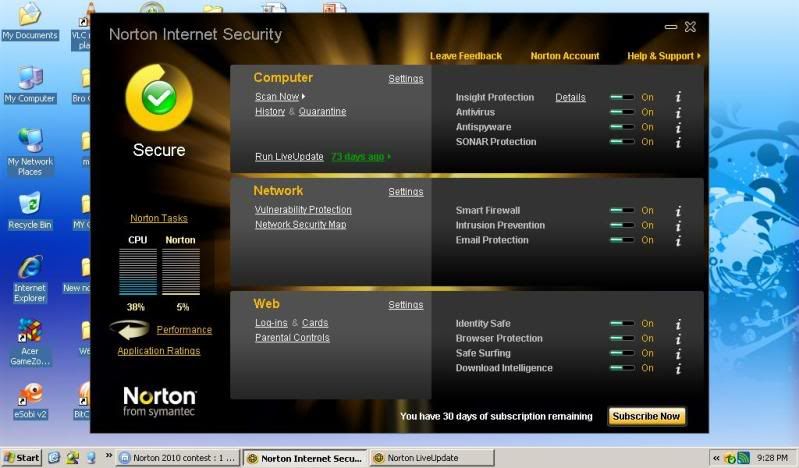
Task: Launch Internet Explorer from desktop
Action: (x=30, y=278)
